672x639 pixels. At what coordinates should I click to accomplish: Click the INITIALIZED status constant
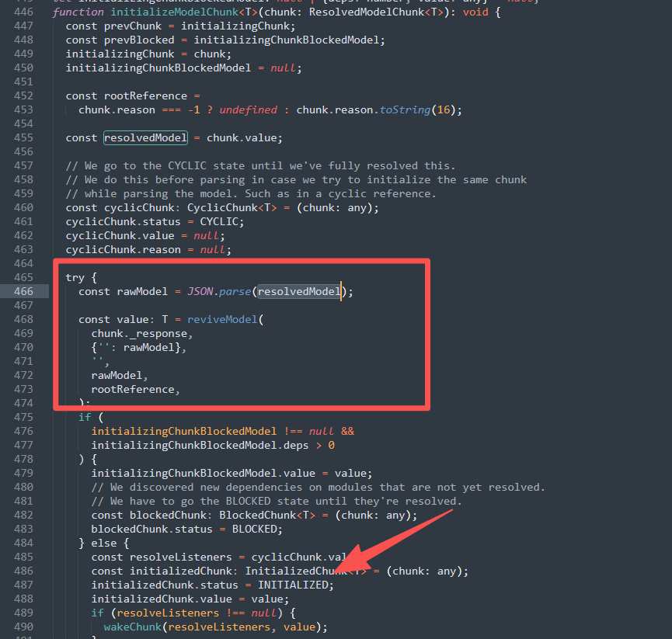tap(295, 585)
